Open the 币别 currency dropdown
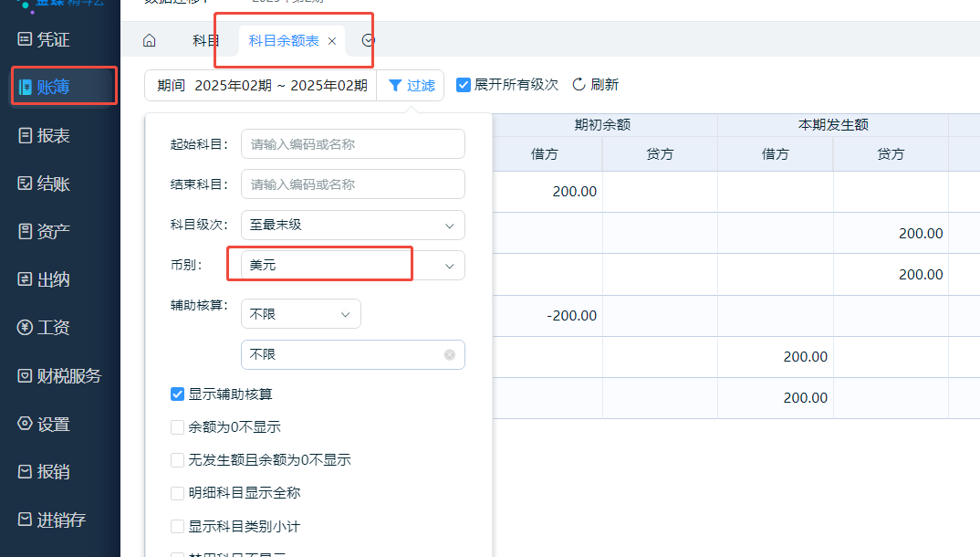 click(x=352, y=265)
